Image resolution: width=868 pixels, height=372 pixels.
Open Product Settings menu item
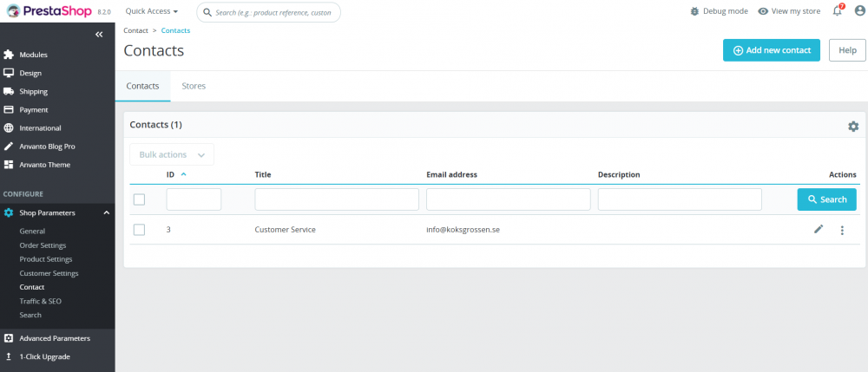[46, 259]
